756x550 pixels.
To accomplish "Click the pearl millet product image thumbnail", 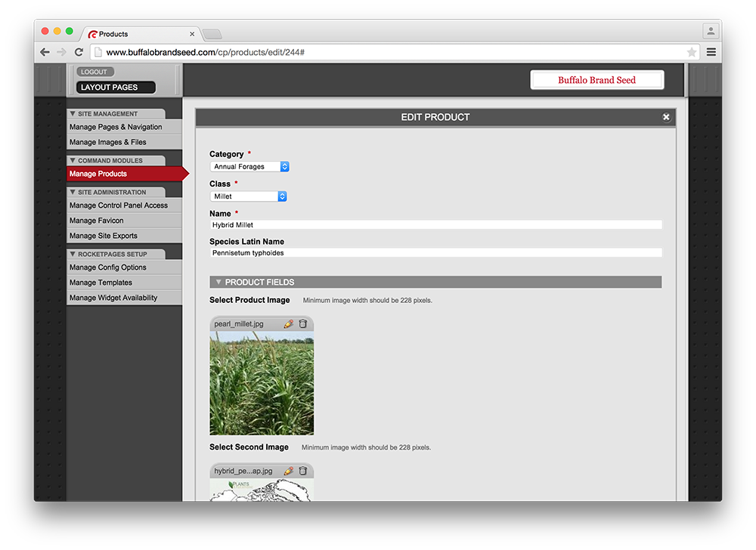I will 262,383.
